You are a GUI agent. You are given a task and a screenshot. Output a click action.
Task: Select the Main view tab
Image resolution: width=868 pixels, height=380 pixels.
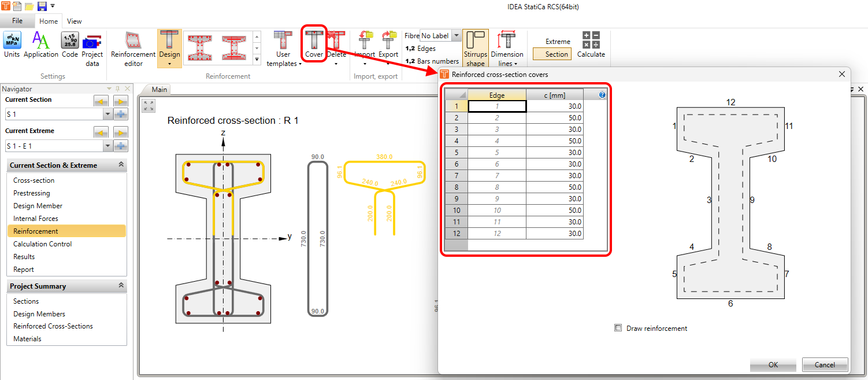pos(159,90)
